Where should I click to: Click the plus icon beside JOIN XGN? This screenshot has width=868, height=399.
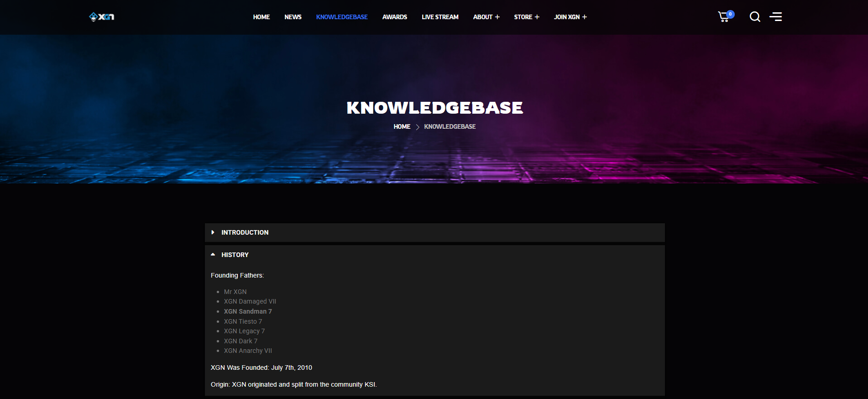tap(585, 17)
